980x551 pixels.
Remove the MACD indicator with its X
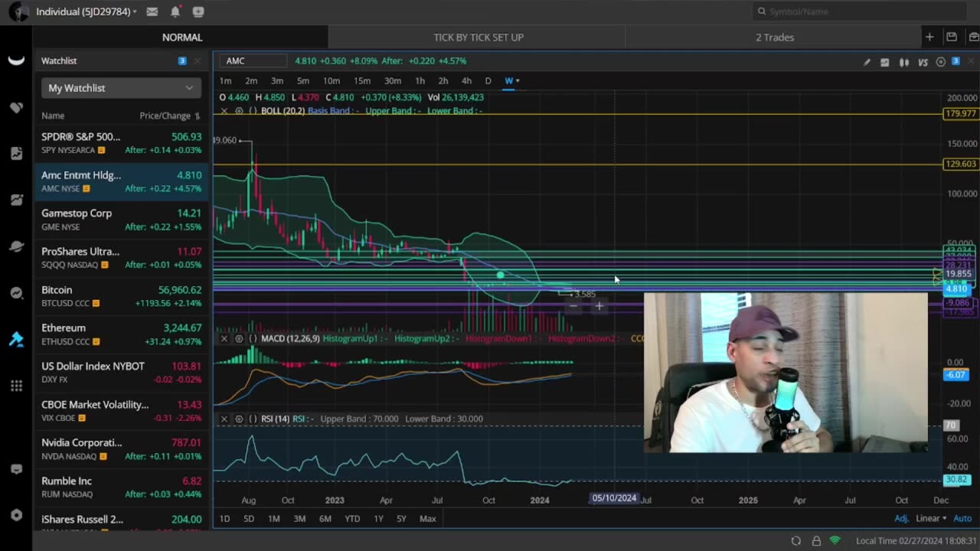pos(224,338)
